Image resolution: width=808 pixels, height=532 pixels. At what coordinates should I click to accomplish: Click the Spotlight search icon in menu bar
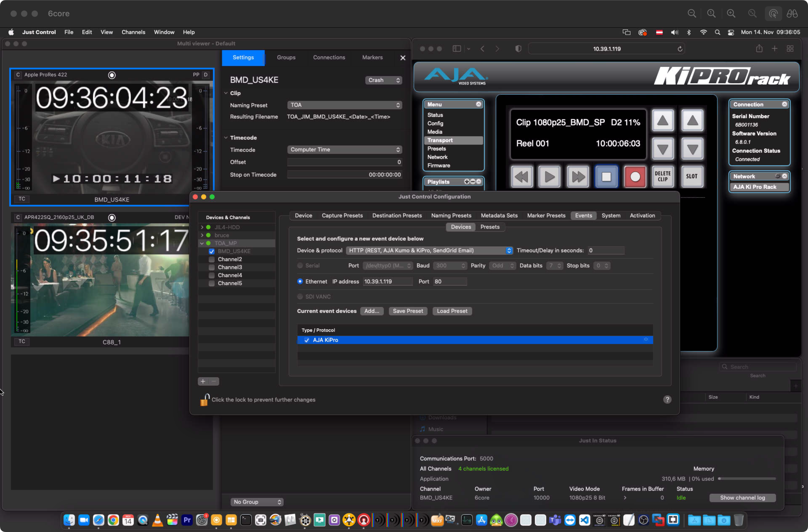pos(717,32)
